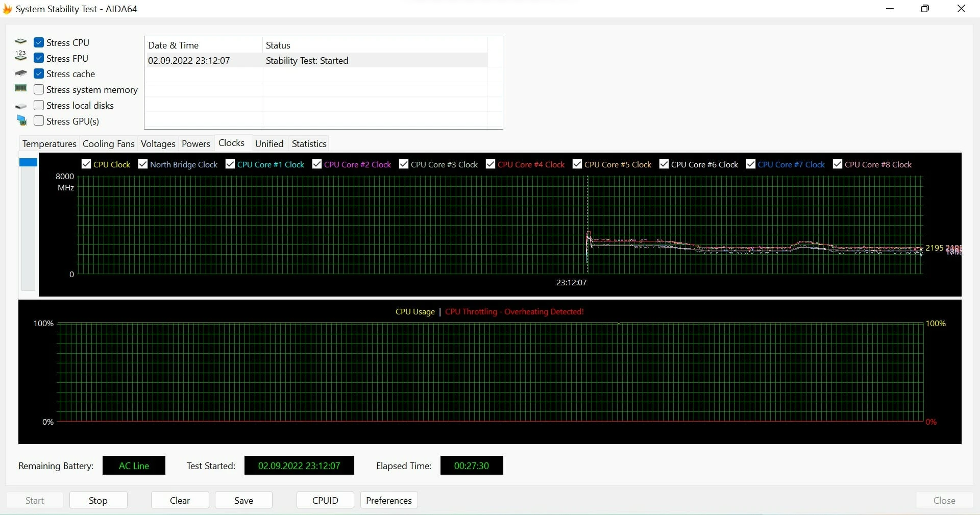Stop the stability test
The height and width of the screenshot is (515, 980).
pos(98,500)
